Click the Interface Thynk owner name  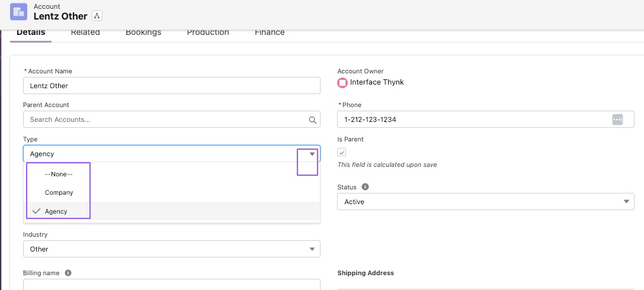click(x=377, y=82)
